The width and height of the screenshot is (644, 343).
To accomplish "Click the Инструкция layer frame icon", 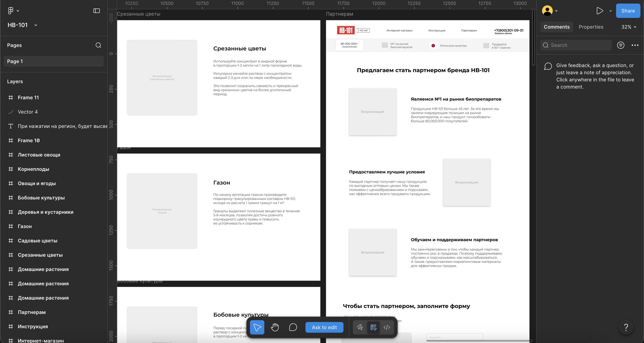I will pos(11,326).
